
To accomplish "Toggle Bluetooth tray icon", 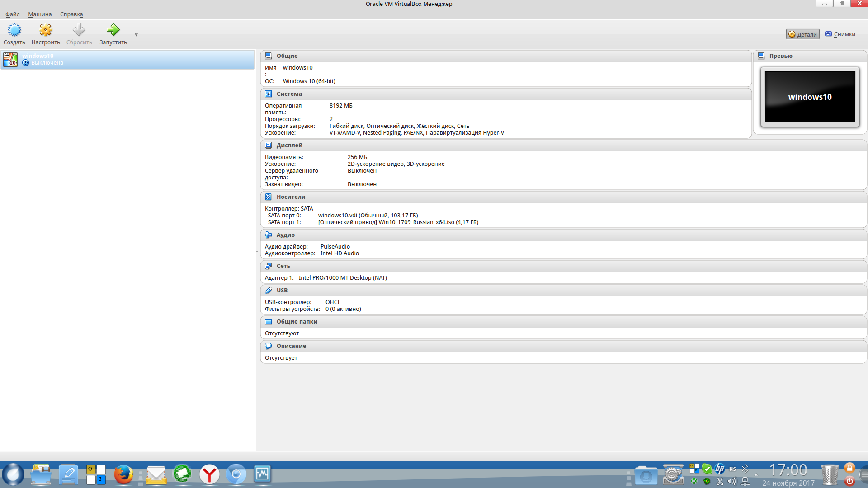I will (745, 469).
